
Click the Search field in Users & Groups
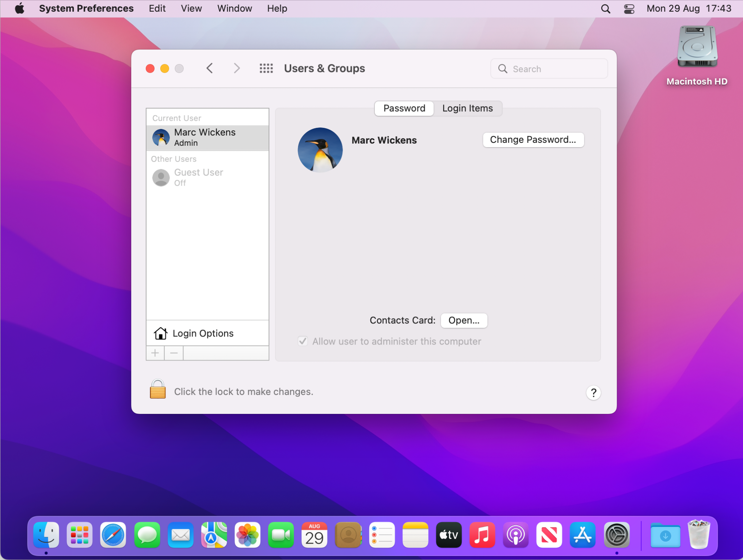click(549, 69)
